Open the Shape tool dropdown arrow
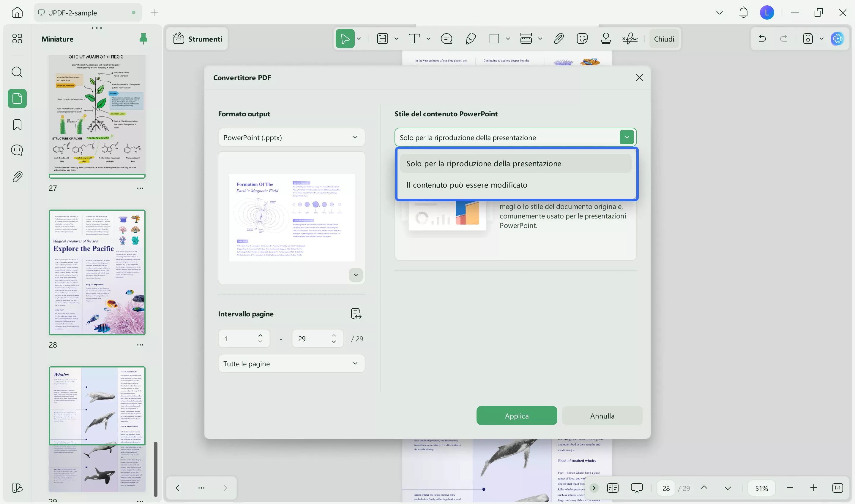855x504 pixels. click(x=508, y=38)
